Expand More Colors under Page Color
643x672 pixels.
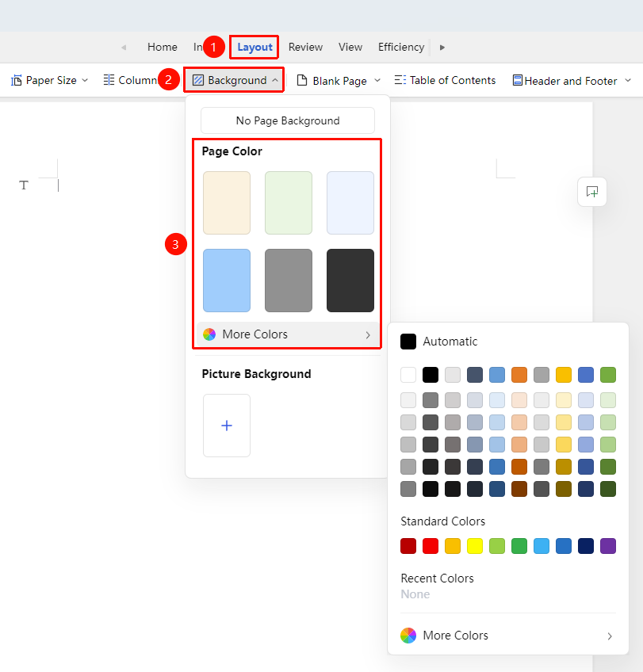[287, 334]
